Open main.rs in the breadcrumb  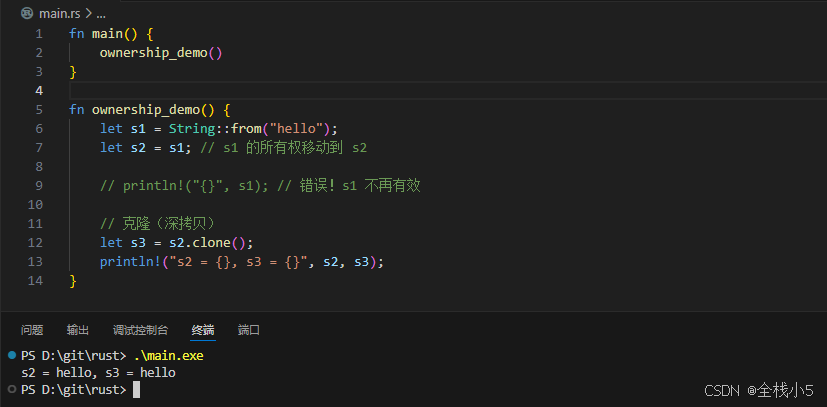(x=60, y=14)
